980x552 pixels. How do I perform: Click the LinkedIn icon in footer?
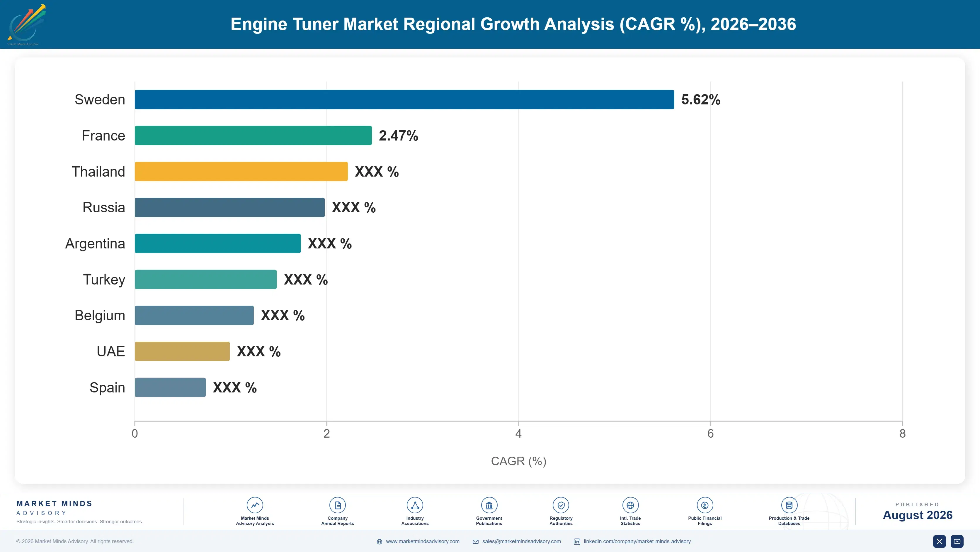[x=577, y=542]
